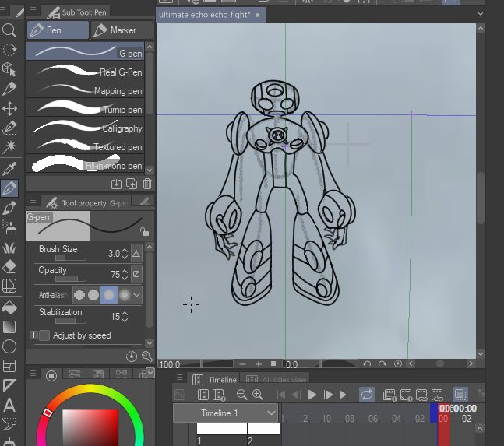
Task: Zoom out the timeline view
Action: click(x=241, y=395)
